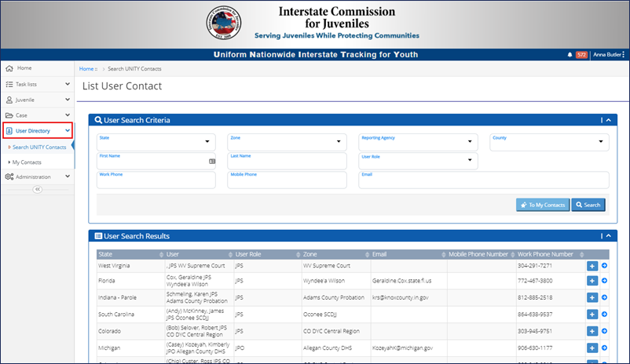
Task: Select Search UNITY Contacts in sidebar
Action: point(39,147)
